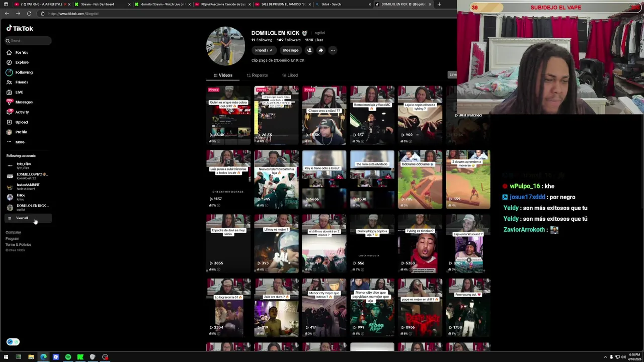
Task: Switch to Stream - Kick Dashboard tab
Action: point(101,4)
